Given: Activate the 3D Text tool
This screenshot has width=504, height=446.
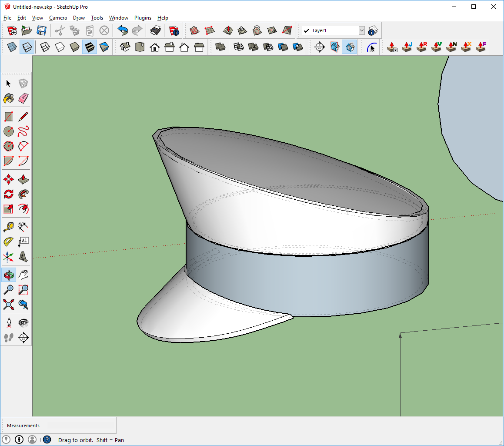Looking at the screenshot, I should [23, 256].
